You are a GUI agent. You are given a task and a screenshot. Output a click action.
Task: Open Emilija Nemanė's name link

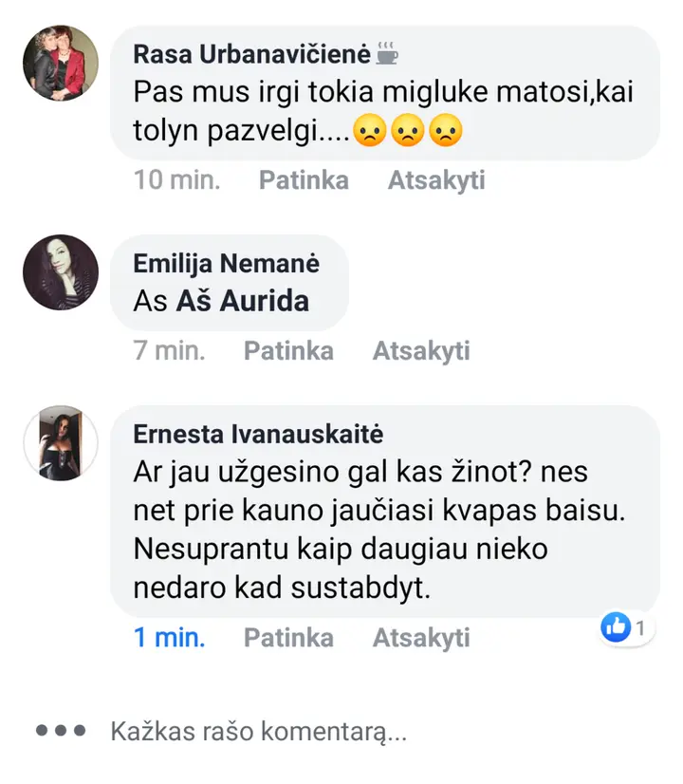click(x=227, y=264)
